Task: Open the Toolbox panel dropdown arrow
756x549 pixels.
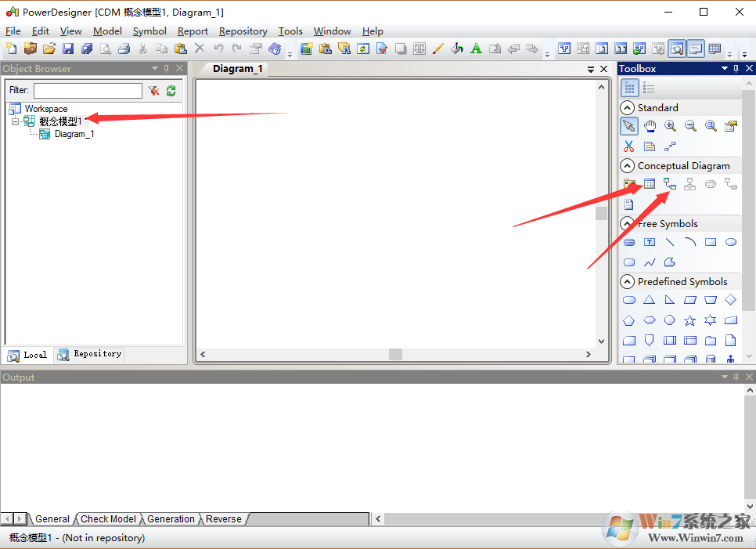Action: (x=724, y=68)
